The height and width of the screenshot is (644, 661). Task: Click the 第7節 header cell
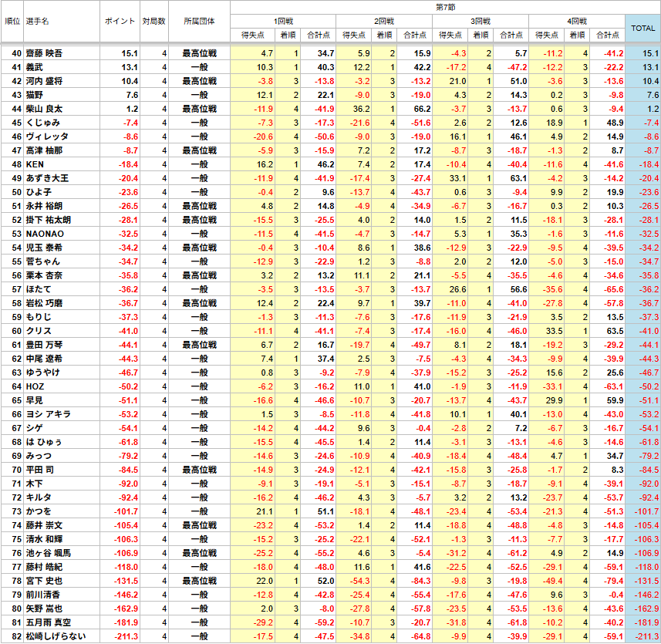point(446,7)
